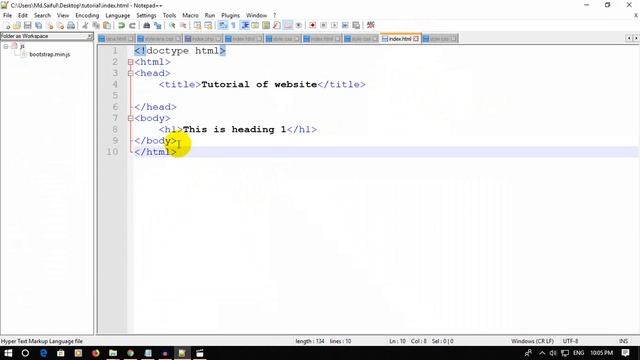
Task: Open the user defined language dialog icon
Action: point(255,25)
